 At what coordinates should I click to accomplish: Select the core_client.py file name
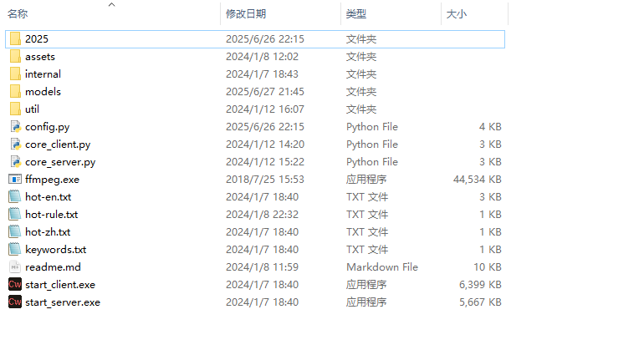click(x=58, y=145)
